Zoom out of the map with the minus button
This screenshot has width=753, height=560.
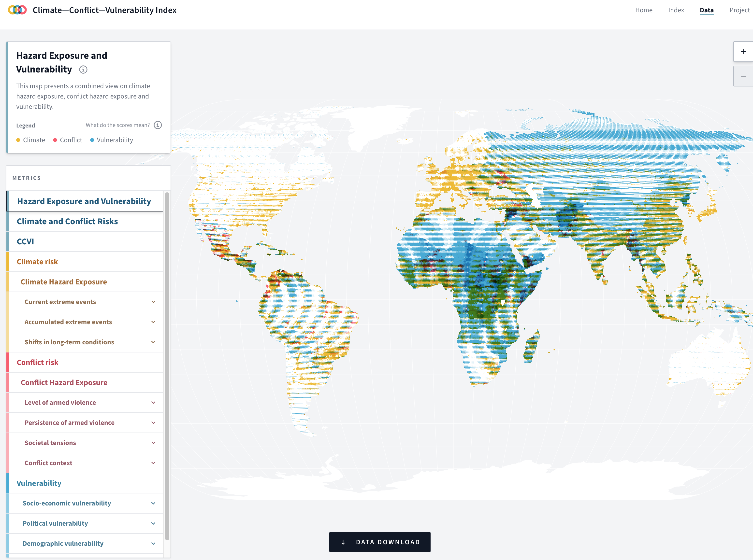pyautogui.click(x=743, y=76)
